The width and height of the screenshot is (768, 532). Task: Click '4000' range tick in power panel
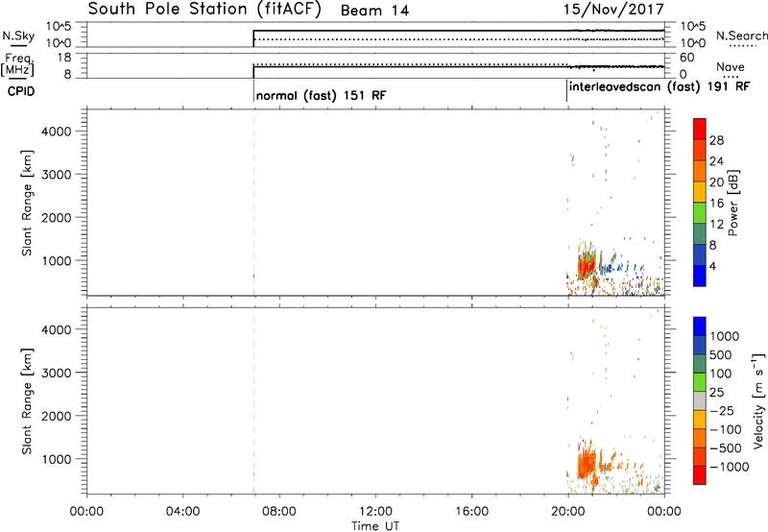click(x=56, y=132)
